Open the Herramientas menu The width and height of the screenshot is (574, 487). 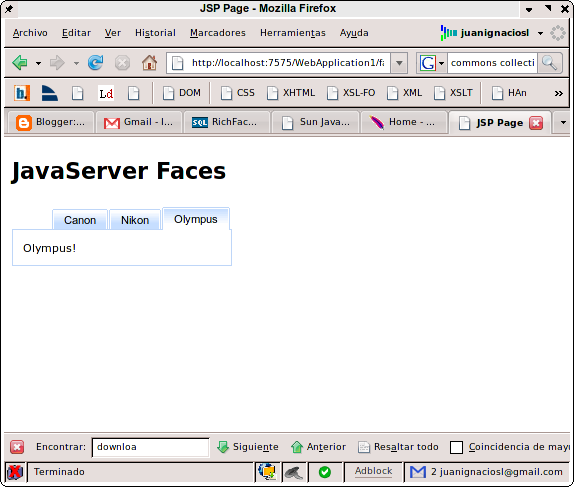pyautogui.click(x=292, y=33)
